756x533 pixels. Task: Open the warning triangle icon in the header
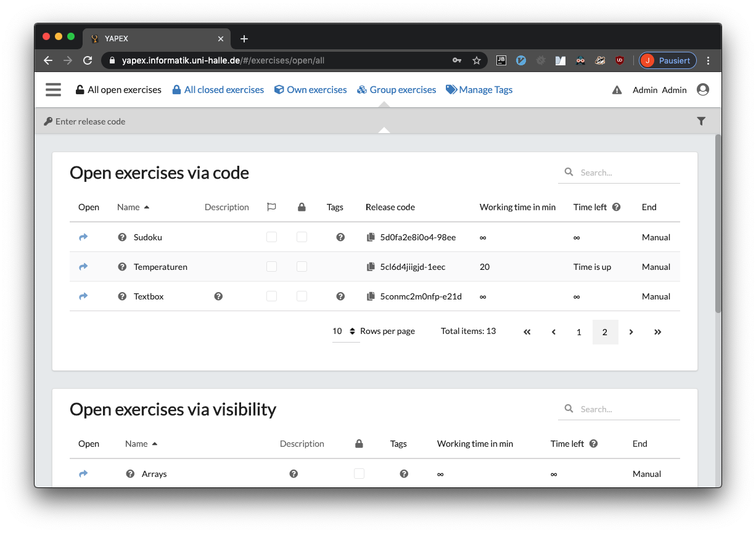pos(617,89)
